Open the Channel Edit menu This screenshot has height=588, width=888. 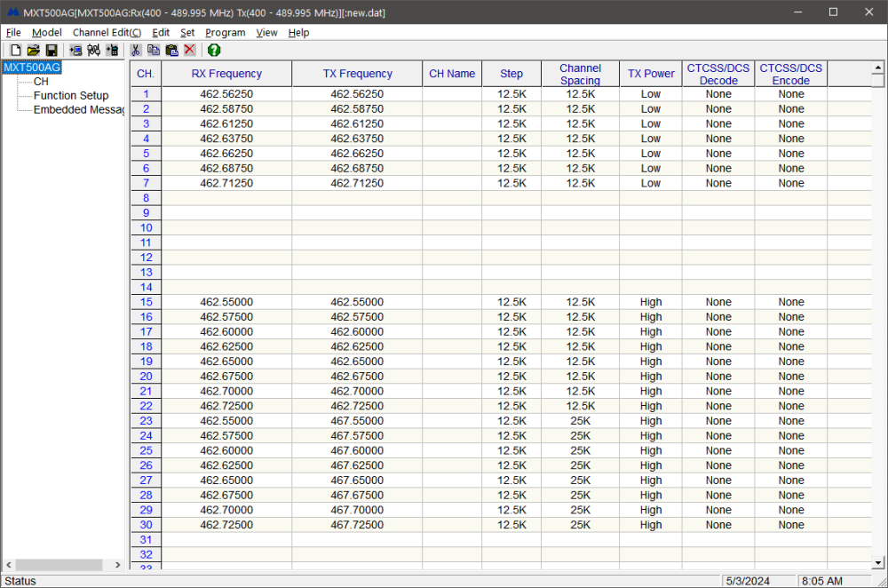coord(107,32)
